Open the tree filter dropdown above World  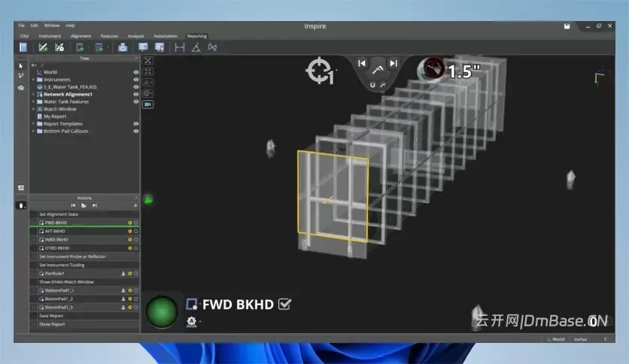pyautogui.click(x=34, y=65)
